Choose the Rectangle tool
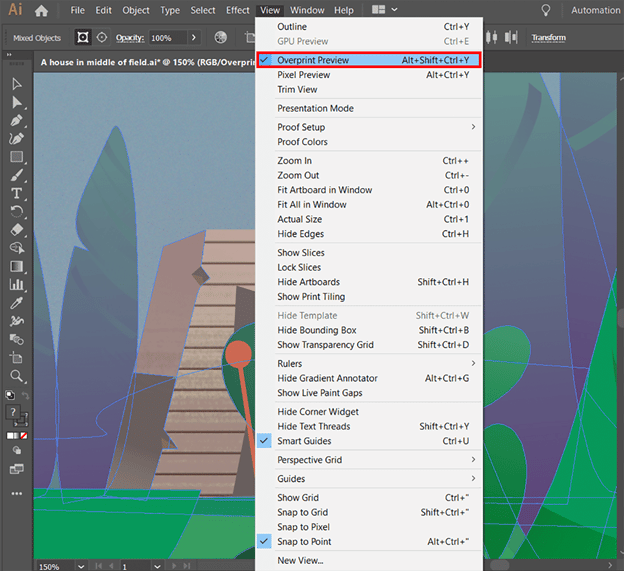 tap(17, 157)
